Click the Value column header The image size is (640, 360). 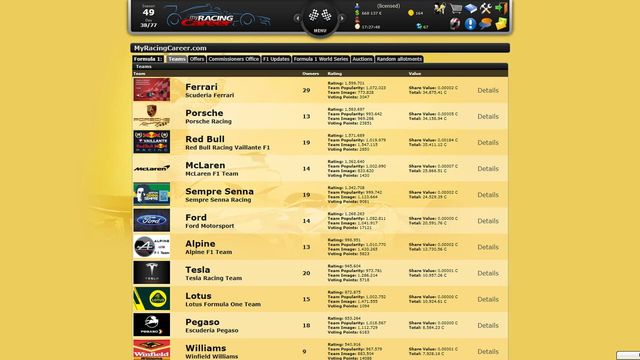[415, 74]
